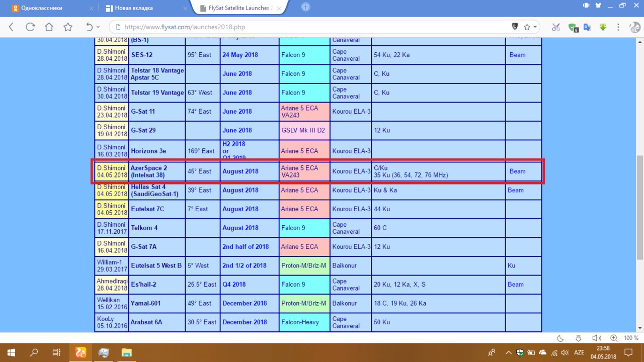The width and height of the screenshot is (644, 362).
Task: Expand the undo history dropdown arrow
Action: 98,27
